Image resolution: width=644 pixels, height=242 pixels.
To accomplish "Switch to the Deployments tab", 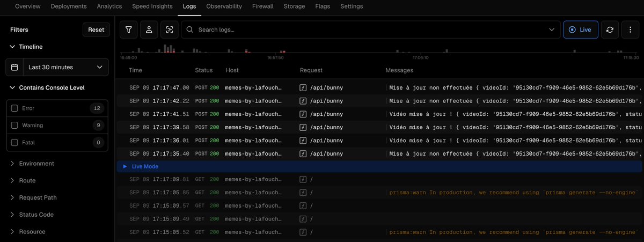I will pos(69,6).
